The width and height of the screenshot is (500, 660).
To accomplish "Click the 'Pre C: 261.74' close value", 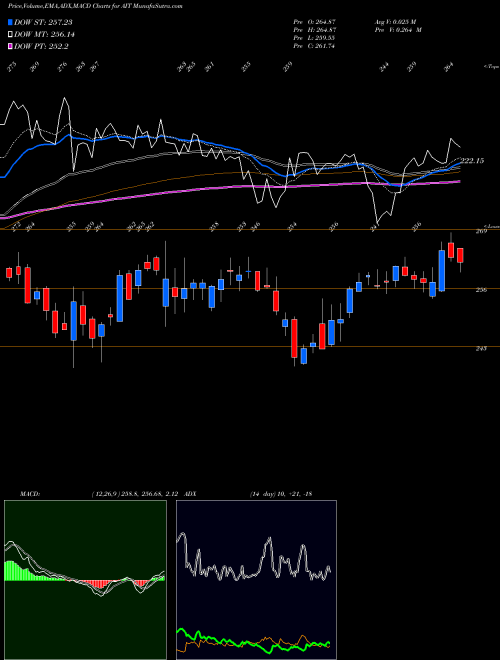I will click(314, 46).
